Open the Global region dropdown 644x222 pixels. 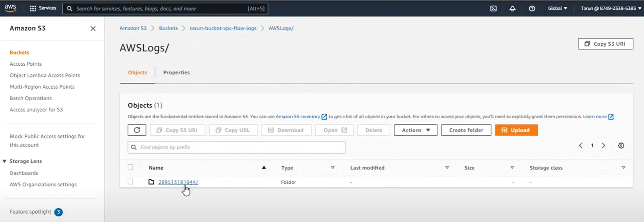tap(557, 8)
